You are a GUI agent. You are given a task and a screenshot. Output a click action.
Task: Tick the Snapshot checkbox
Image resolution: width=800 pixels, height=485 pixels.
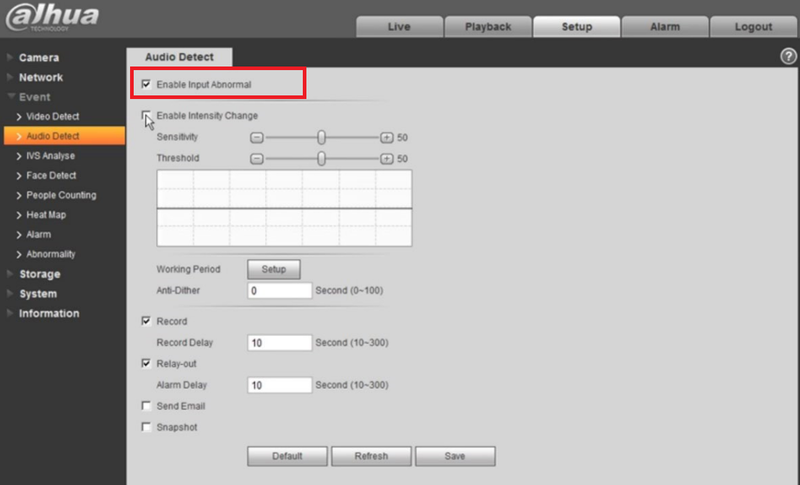tap(146, 427)
